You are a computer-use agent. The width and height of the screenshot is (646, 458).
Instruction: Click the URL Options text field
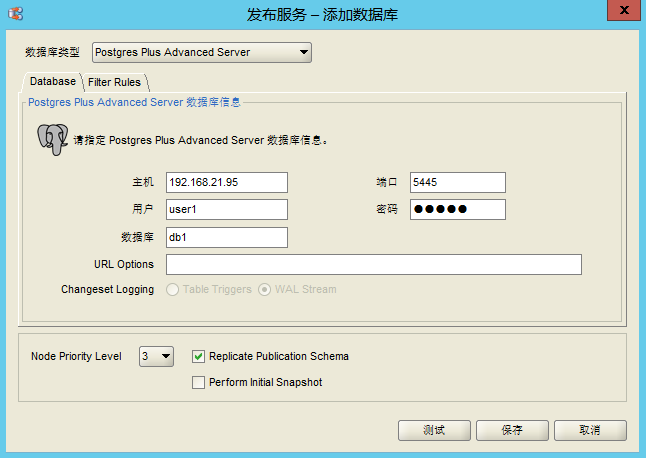point(374,264)
